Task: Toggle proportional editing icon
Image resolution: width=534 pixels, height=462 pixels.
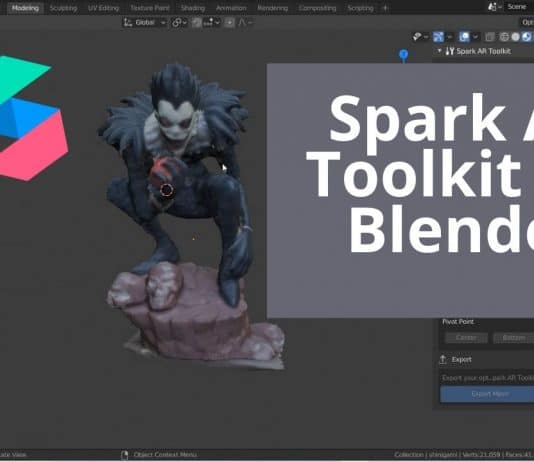Action: click(x=229, y=23)
